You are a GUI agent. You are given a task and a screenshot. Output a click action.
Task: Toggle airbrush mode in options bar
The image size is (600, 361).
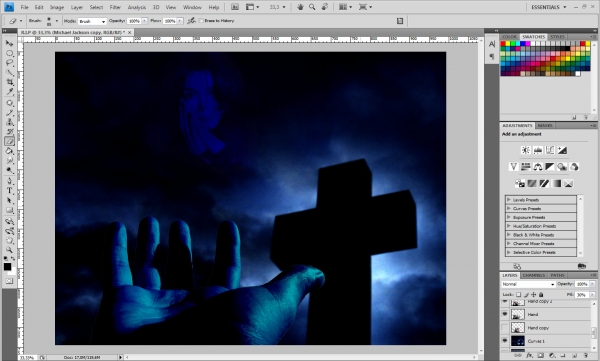coord(191,21)
